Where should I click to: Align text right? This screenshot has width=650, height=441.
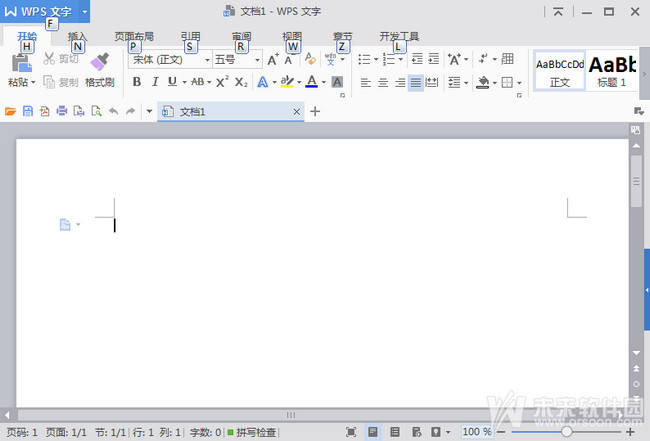[400, 82]
